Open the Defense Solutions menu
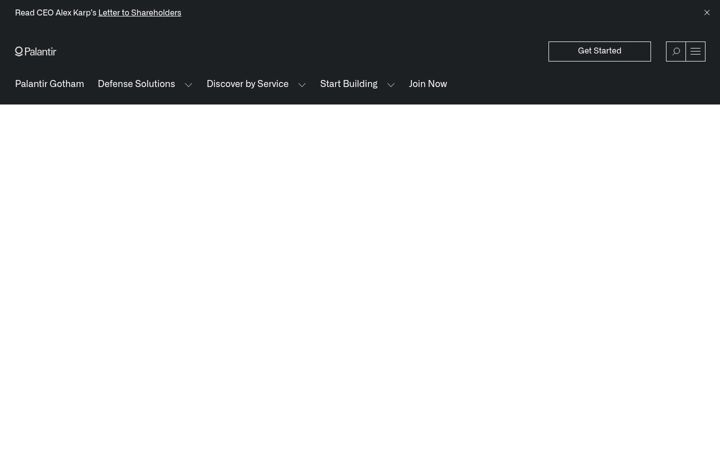The height and width of the screenshot is (450, 720). [136, 84]
